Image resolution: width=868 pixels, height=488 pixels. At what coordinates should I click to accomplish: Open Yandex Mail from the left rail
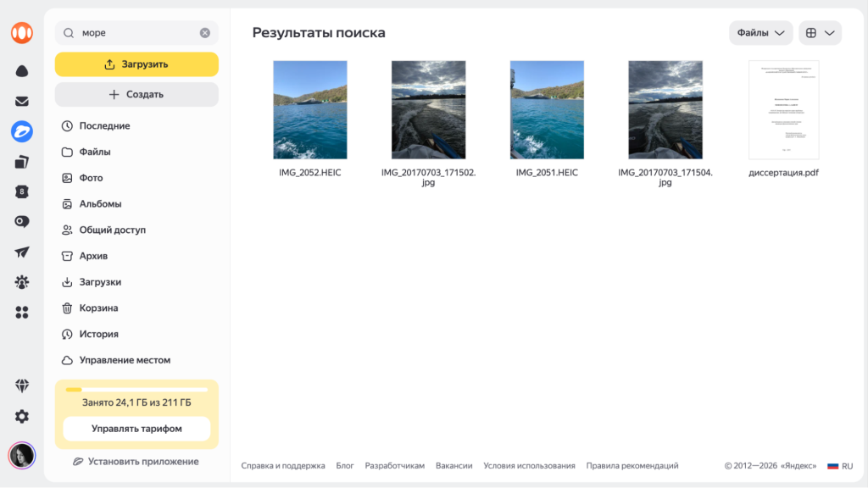pos(22,102)
